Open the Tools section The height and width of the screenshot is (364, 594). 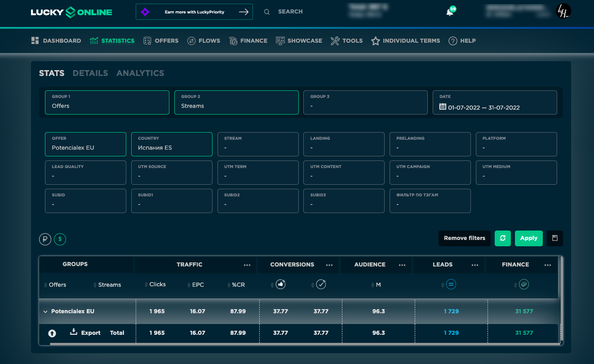tap(346, 41)
